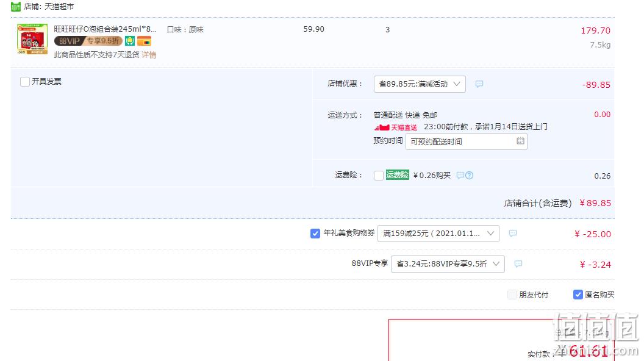Click the Tmall Supermarket store icon
This screenshot has width=644, height=361.
pyautogui.click(x=16, y=7)
